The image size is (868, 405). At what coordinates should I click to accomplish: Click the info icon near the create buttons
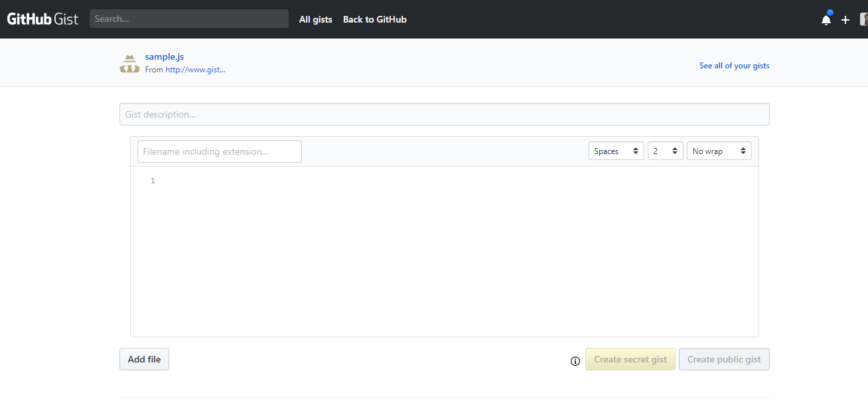coord(575,361)
